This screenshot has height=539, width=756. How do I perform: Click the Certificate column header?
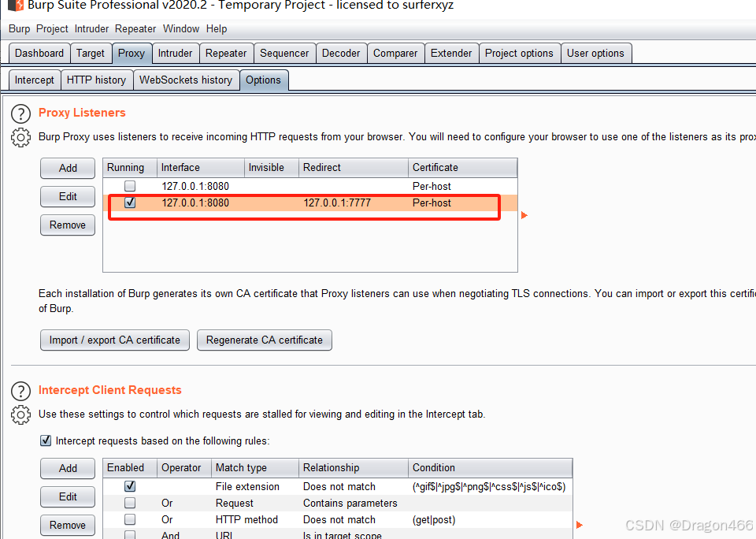pyautogui.click(x=463, y=167)
